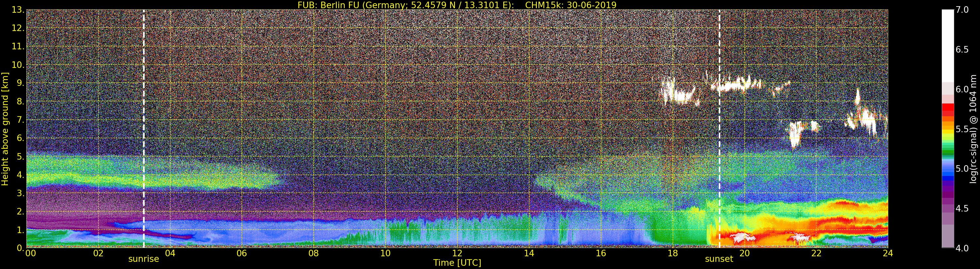Click the '1.' height axis tick label
980x269 pixels.
click(x=20, y=229)
